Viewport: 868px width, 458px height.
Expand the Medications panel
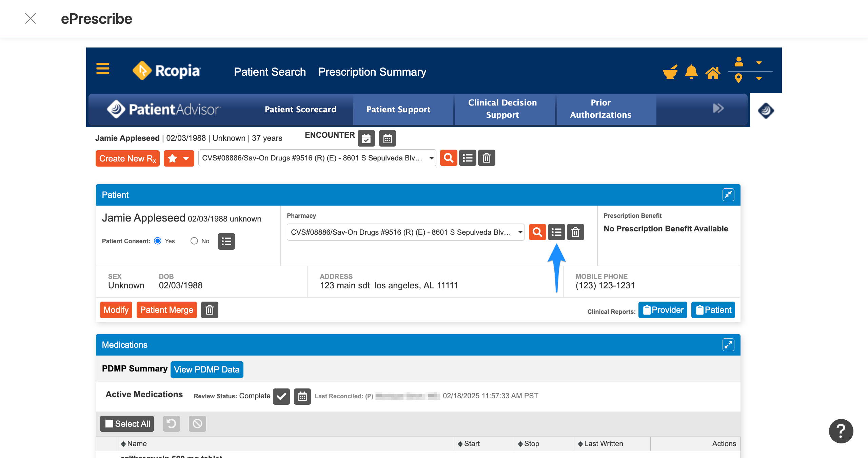pos(728,345)
